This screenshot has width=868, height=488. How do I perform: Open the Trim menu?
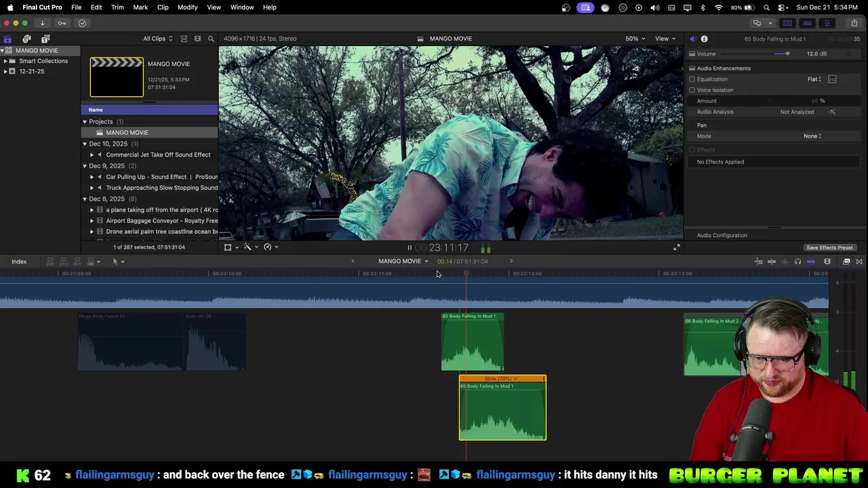coord(117,7)
